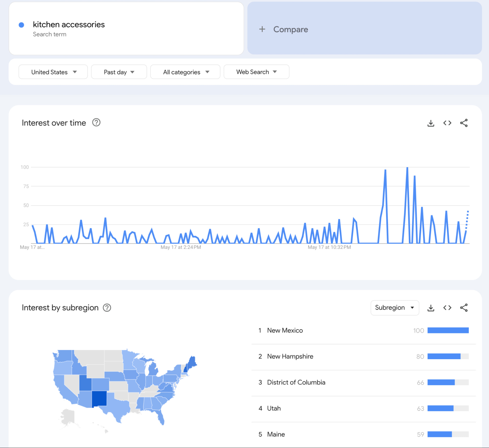The image size is (489, 448).
Task: Select New Mexico in the subregion list
Action: pos(285,331)
